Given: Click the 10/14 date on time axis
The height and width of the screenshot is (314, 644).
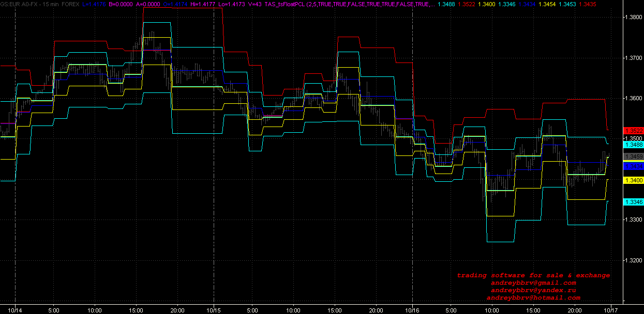Looking at the screenshot, I should [16, 310].
